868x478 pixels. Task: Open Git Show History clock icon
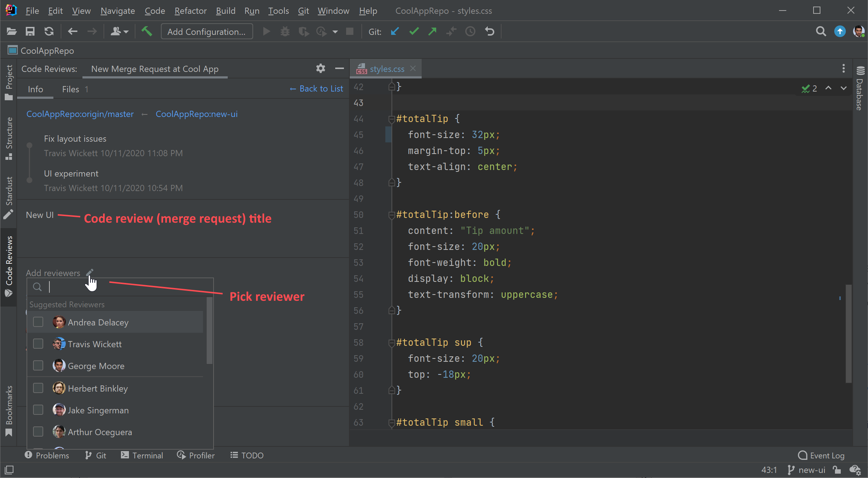[x=470, y=32]
